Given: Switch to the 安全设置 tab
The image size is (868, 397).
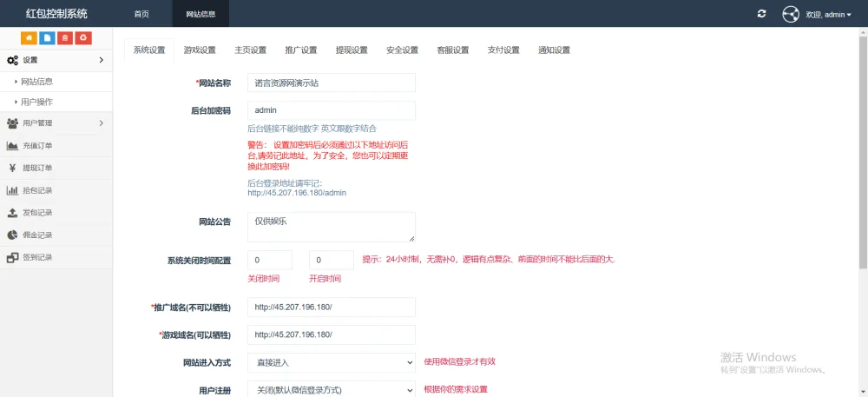Looking at the screenshot, I should click(x=403, y=50).
